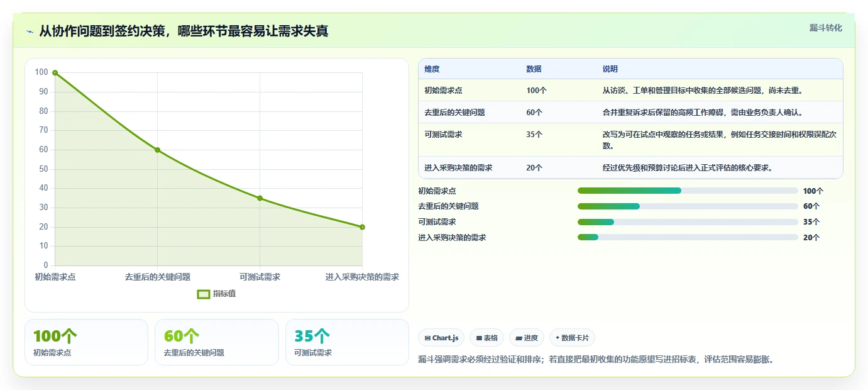Click the x-axis label 去重后的关键问题
Image resolution: width=868 pixels, height=390 pixels.
point(158,277)
